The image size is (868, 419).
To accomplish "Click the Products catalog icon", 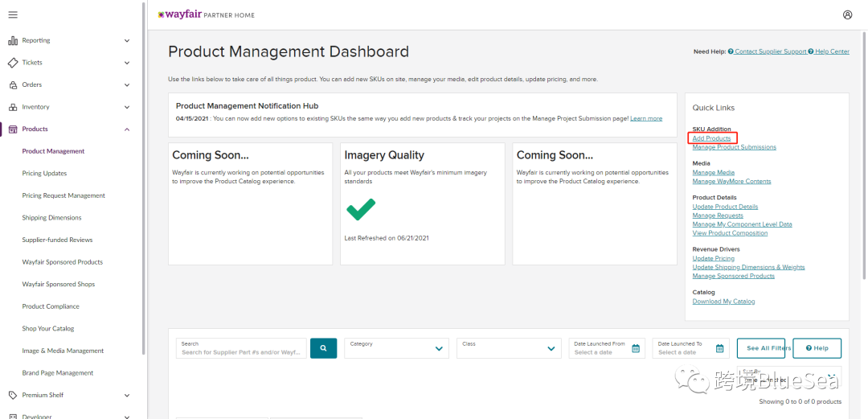I will tap(13, 129).
